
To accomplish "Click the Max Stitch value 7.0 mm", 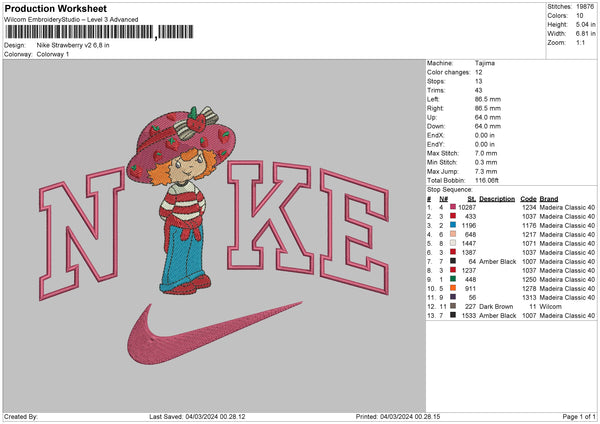I will 486,153.
